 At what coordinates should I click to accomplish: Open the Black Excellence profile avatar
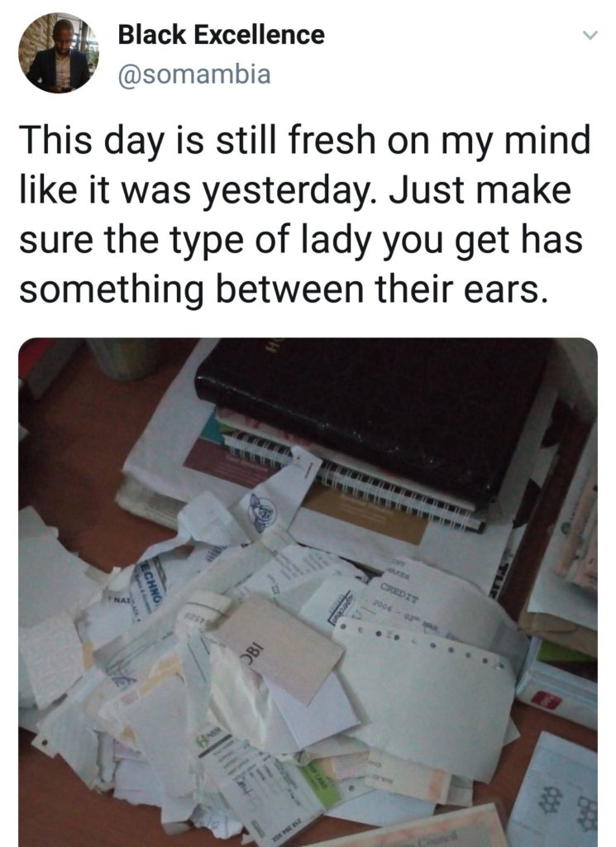tap(59, 53)
